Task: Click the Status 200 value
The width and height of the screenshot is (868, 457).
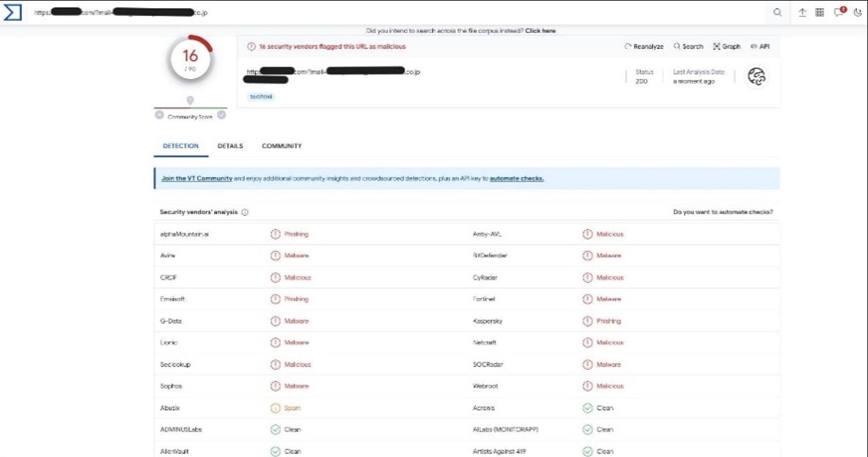Action: coord(641,81)
